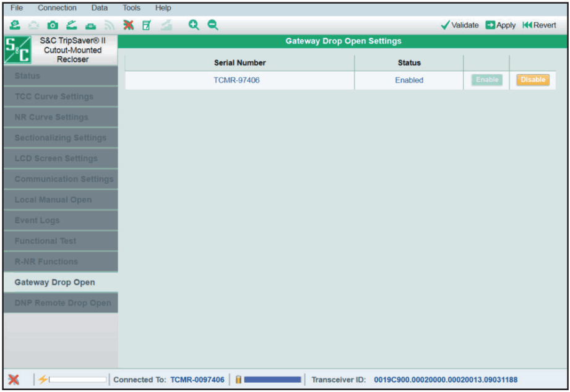Click the camera snapshot toolbar icon
This screenshot has width=570, height=392.
click(x=53, y=25)
